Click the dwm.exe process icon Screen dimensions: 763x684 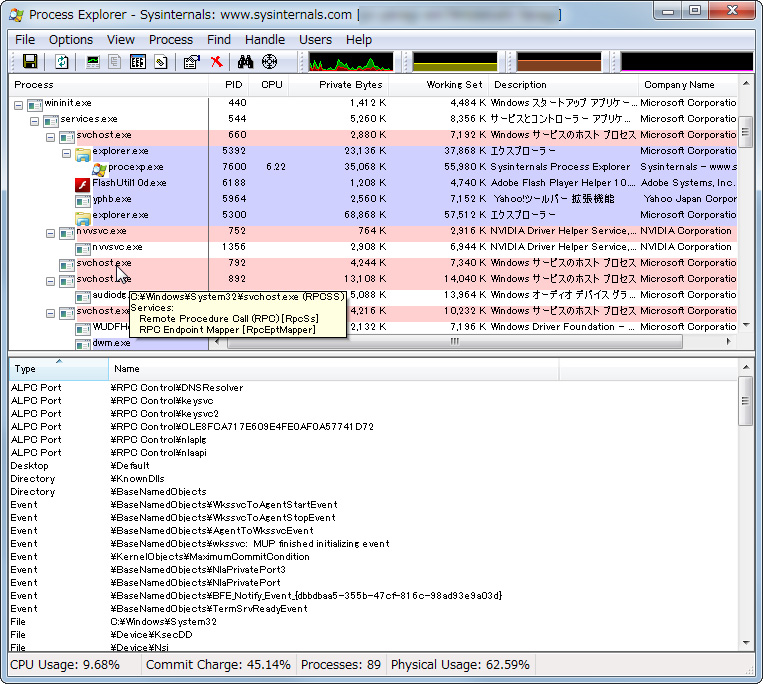[83, 344]
